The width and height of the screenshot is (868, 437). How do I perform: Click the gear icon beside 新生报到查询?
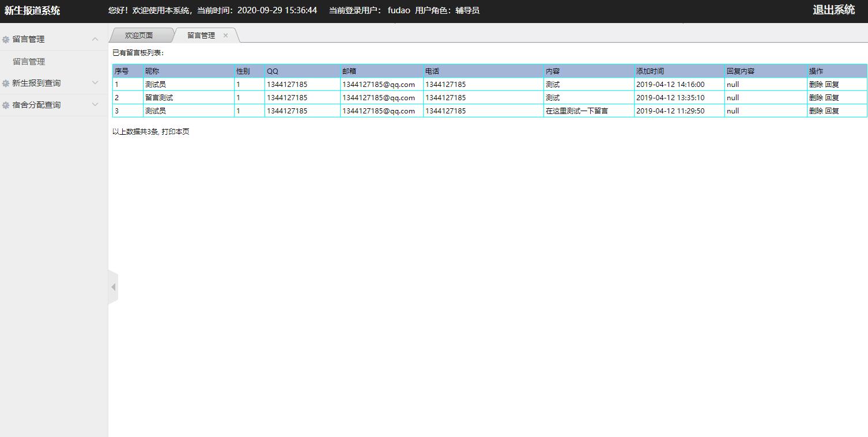pos(6,83)
